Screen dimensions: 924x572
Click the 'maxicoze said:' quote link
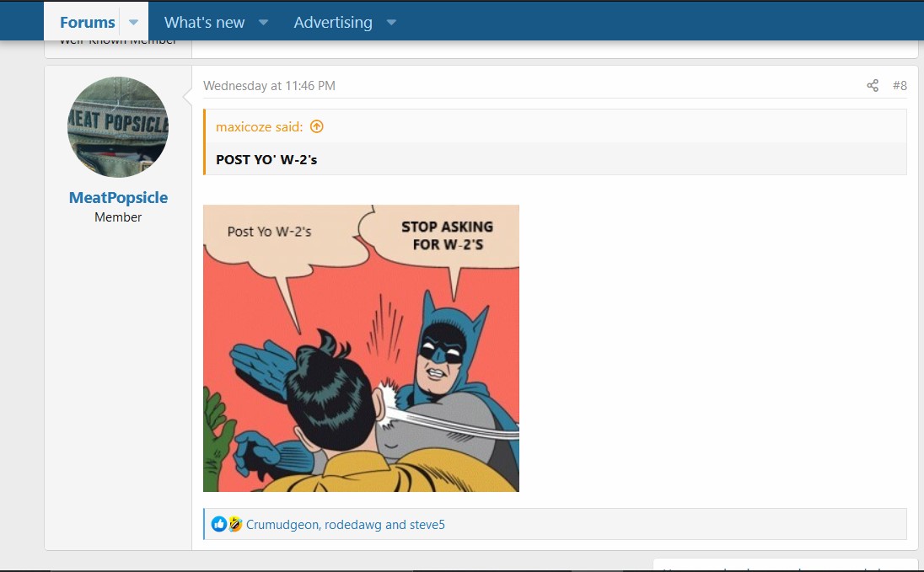(x=259, y=127)
